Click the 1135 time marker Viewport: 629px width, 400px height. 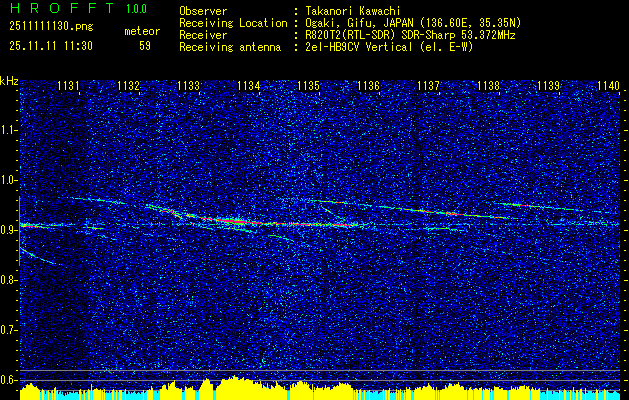click(308, 85)
